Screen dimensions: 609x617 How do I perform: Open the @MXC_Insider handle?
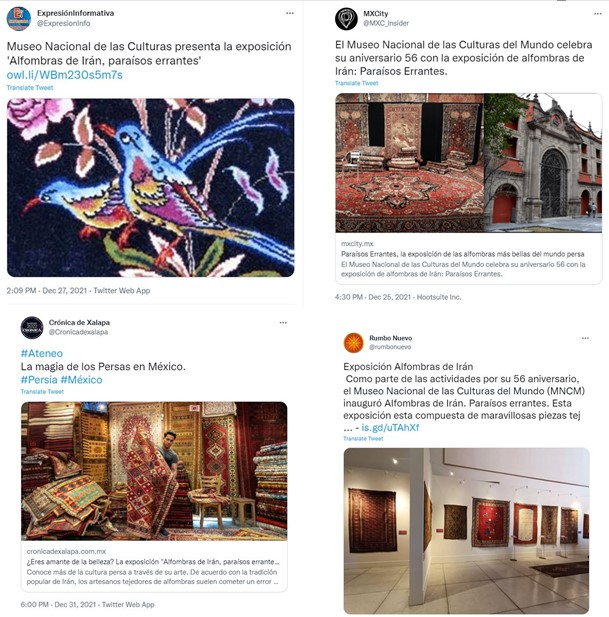pyautogui.click(x=386, y=23)
